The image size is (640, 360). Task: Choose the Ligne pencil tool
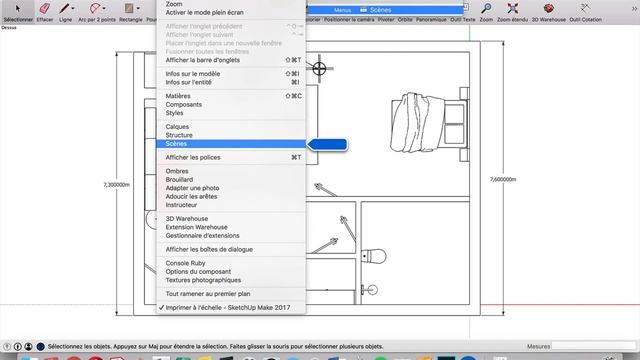(x=64, y=11)
